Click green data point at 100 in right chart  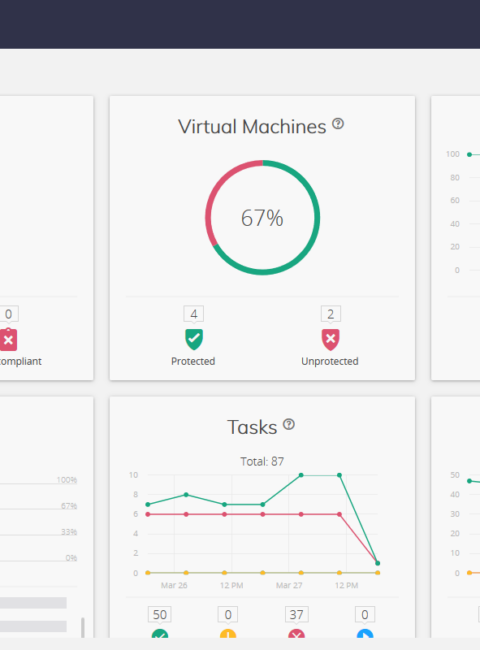[x=469, y=154]
